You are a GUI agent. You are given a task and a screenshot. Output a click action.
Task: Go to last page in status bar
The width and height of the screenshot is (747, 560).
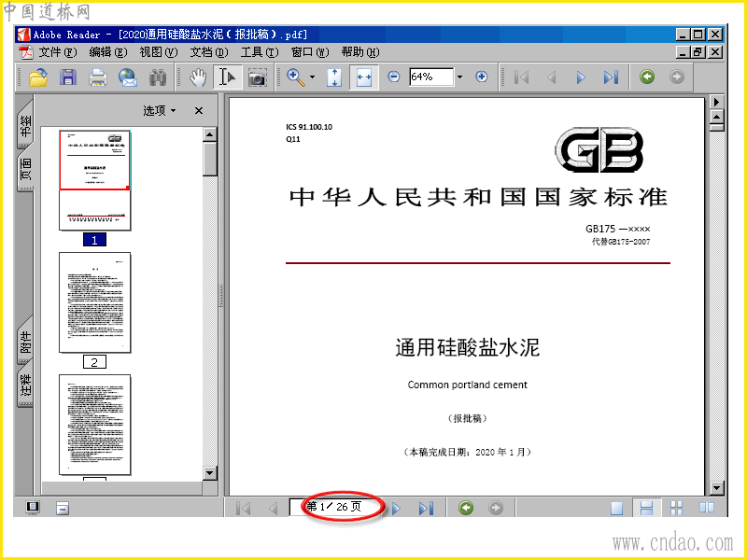tap(426, 508)
